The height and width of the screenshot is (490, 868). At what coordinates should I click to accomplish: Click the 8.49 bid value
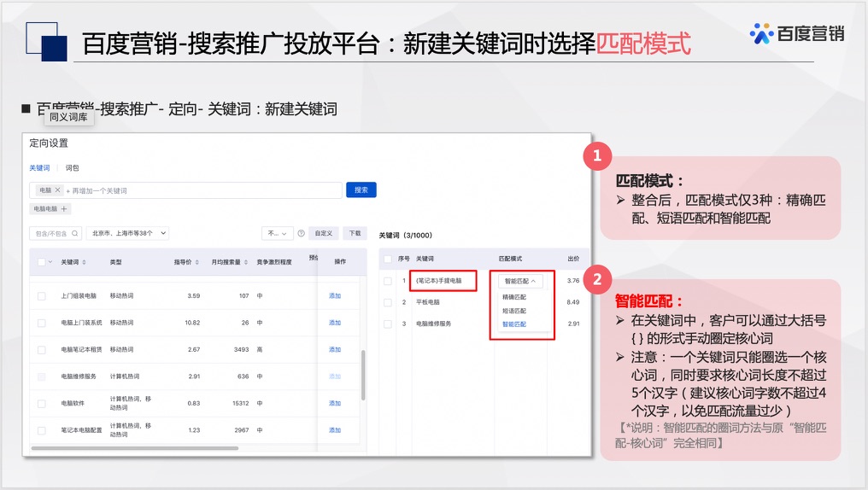coord(573,302)
